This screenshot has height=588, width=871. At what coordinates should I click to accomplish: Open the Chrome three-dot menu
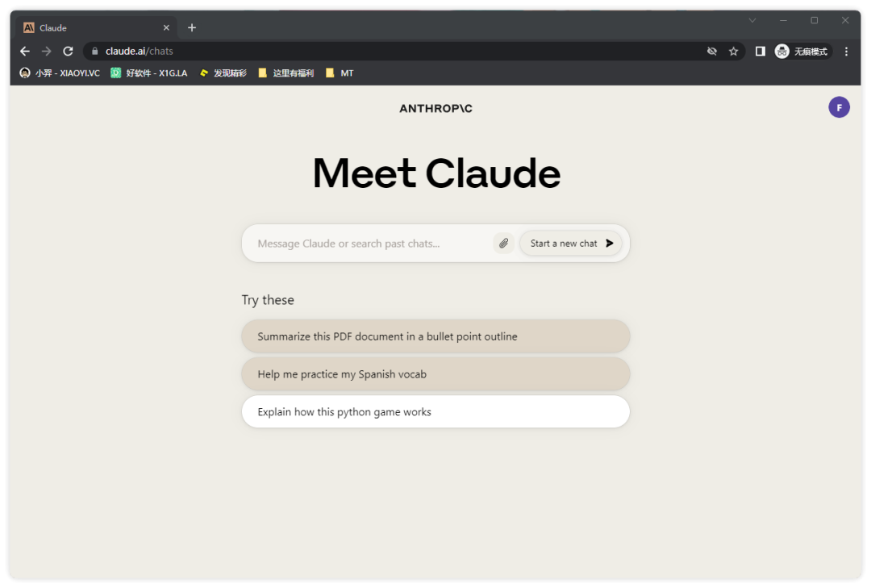pos(846,51)
